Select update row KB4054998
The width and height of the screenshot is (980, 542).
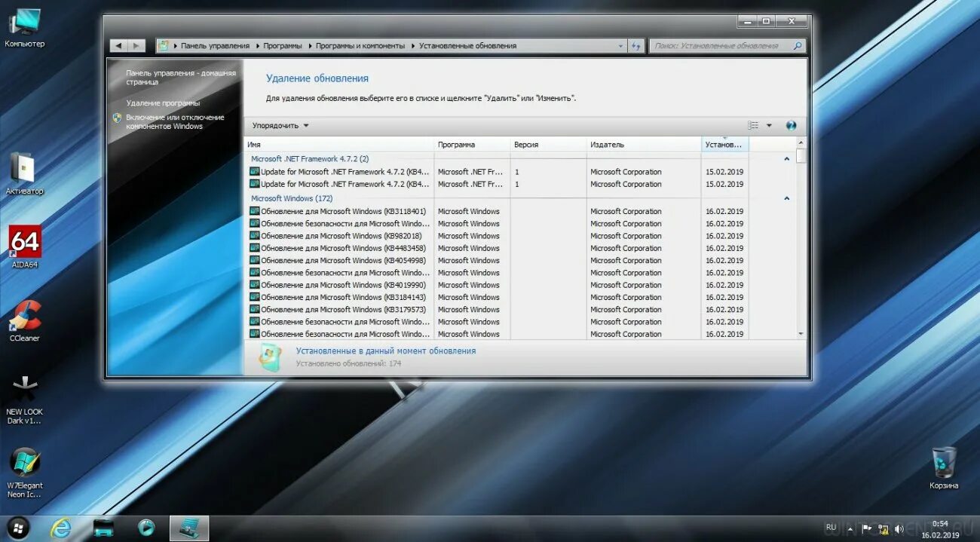coord(498,261)
